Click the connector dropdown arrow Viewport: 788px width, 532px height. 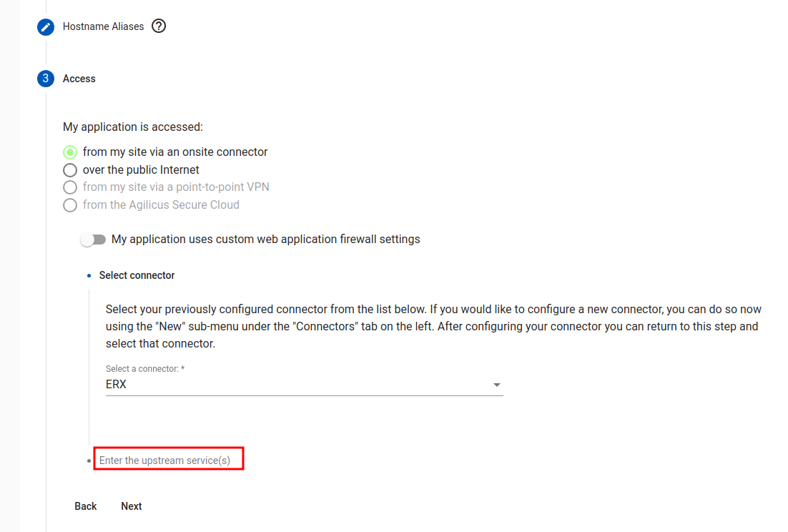[x=496, y=385]
